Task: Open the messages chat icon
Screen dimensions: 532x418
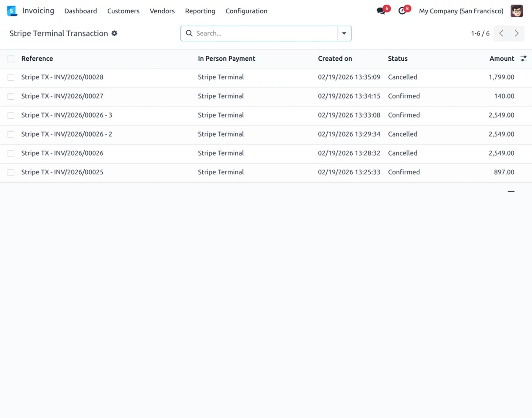Action: [x=381, y=11]
